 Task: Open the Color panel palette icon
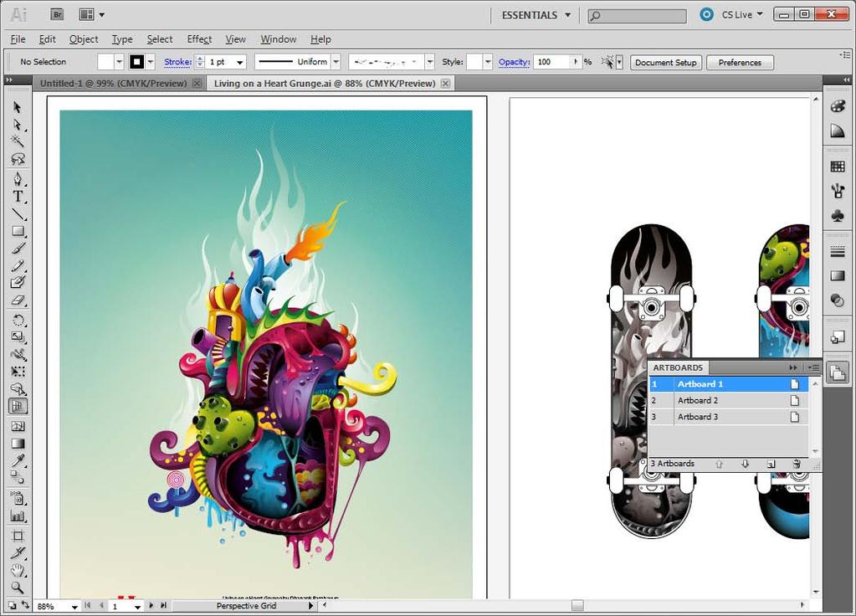(x=838, y=106)
